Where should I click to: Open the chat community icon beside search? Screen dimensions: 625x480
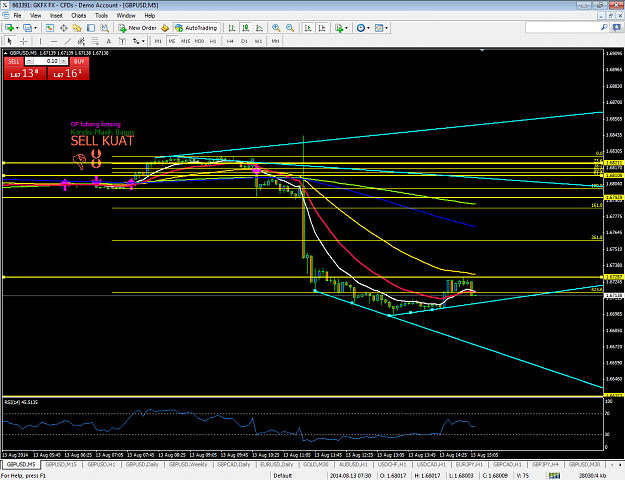pos(617,27)
